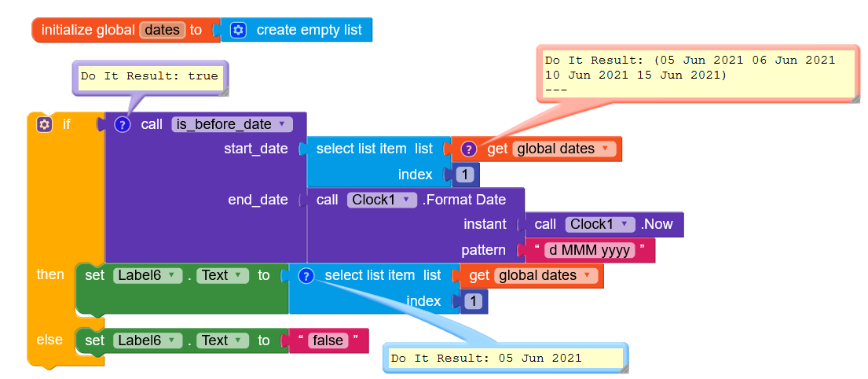Select the Clock1.Now call block
Image resolution: width=868 pixels, height=379 pixels.
click(x=603, y=224)
